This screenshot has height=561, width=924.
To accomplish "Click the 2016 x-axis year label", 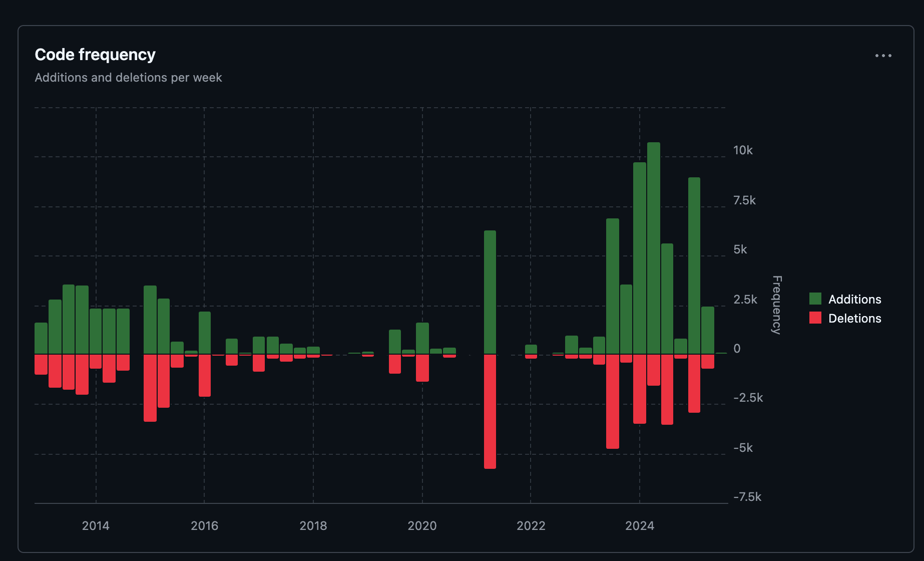I will tap(204, 526).
